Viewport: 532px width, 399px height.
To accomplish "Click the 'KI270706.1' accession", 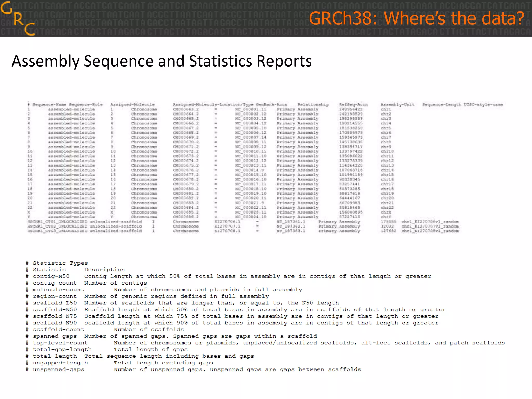I will (x=227, y=222).
